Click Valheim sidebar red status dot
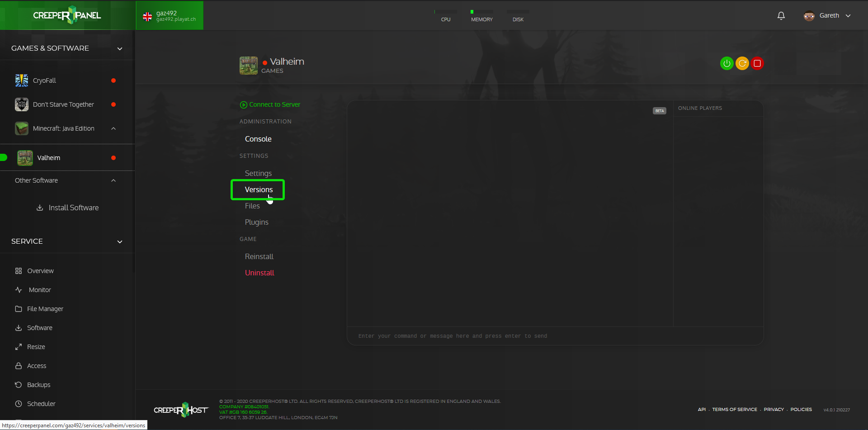 pos(113,158)
